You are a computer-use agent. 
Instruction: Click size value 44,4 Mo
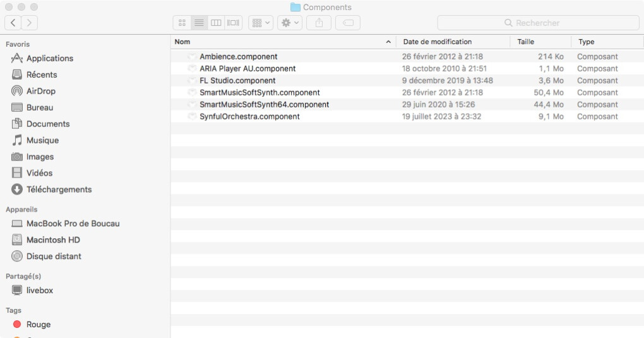(x=549, y=104)
